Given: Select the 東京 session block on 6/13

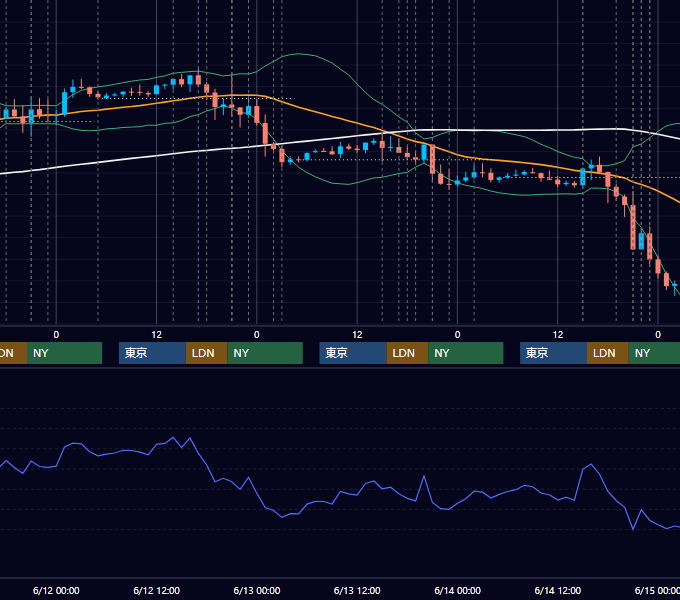Looking at the screenshot, I should [x=353, y=353].
